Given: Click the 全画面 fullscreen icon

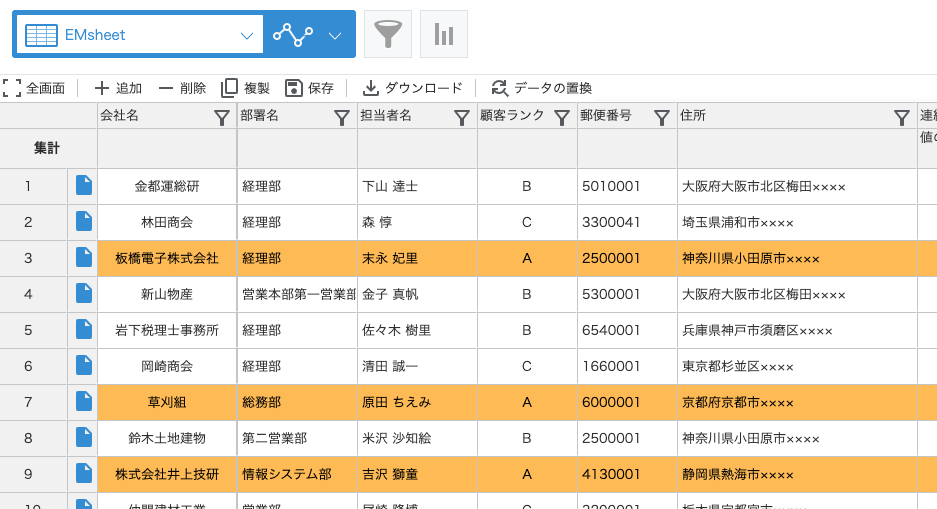Looking at the screenshot, I should 12,88.
